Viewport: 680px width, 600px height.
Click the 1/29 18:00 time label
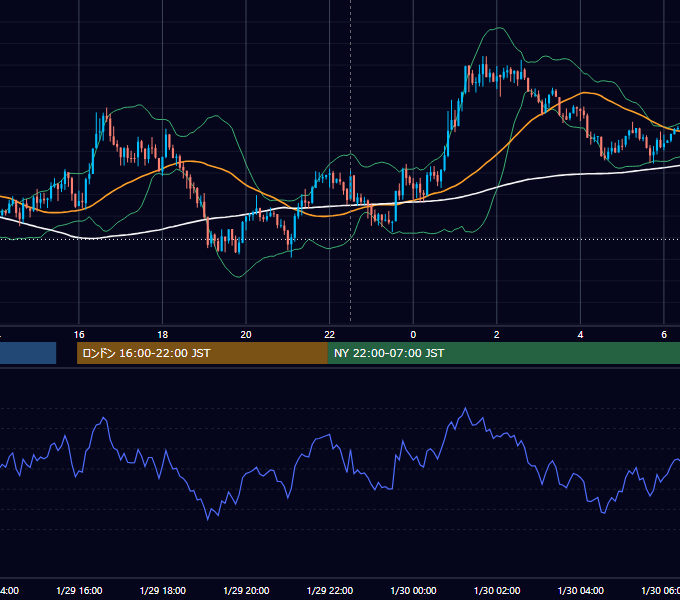pyautogui.click(x=163, y=590)
